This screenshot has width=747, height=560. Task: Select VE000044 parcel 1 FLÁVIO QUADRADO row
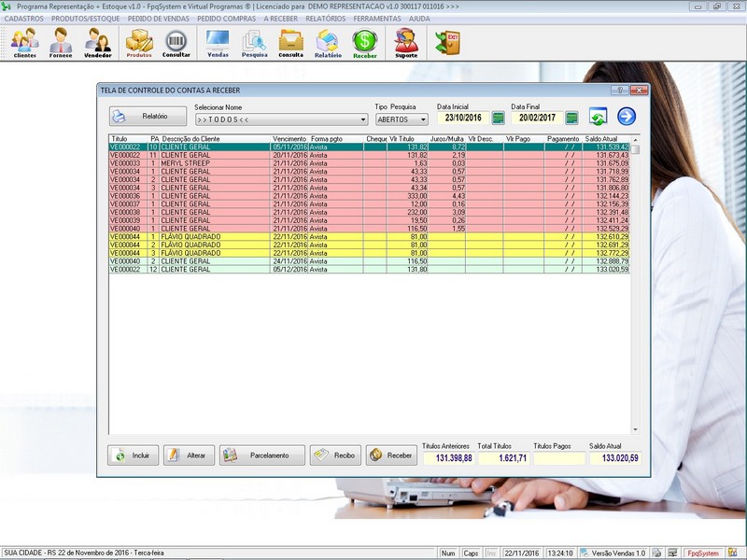click(369, 237)
